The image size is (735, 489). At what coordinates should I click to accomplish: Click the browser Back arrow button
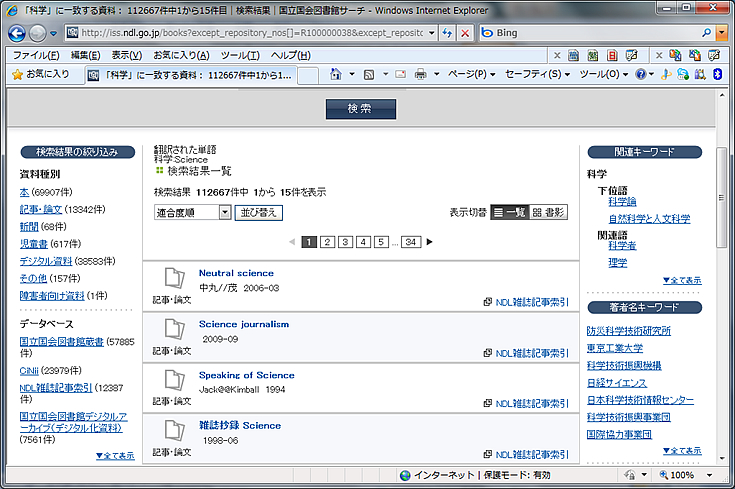(17, 33)
